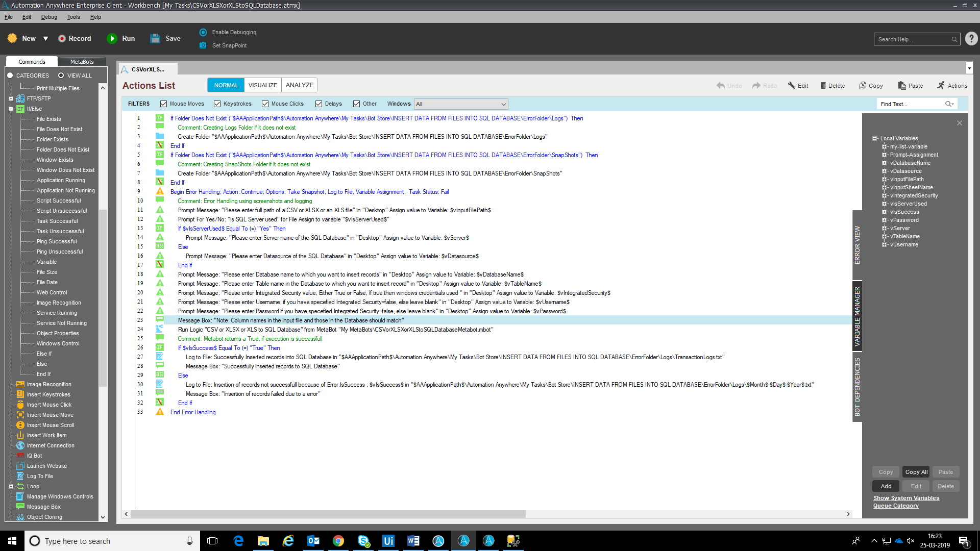Open the help question mark icon

click(x=971, y=39)
